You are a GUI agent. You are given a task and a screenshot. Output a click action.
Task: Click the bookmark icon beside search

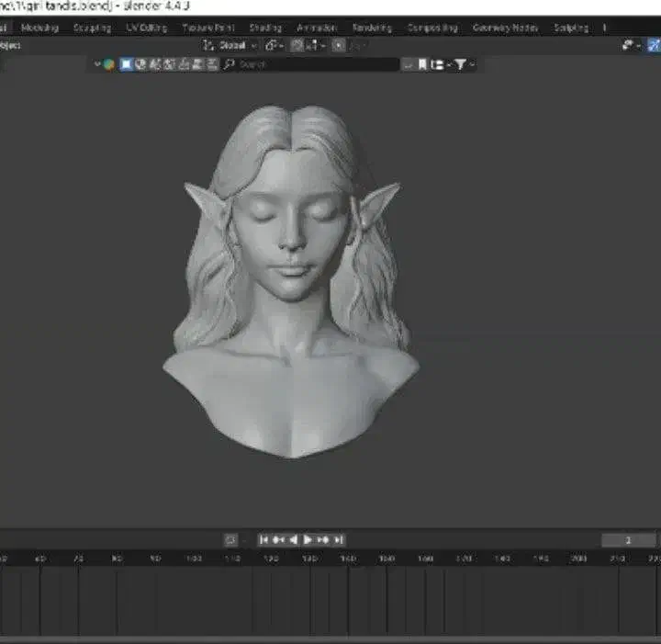tap(422, 64)
